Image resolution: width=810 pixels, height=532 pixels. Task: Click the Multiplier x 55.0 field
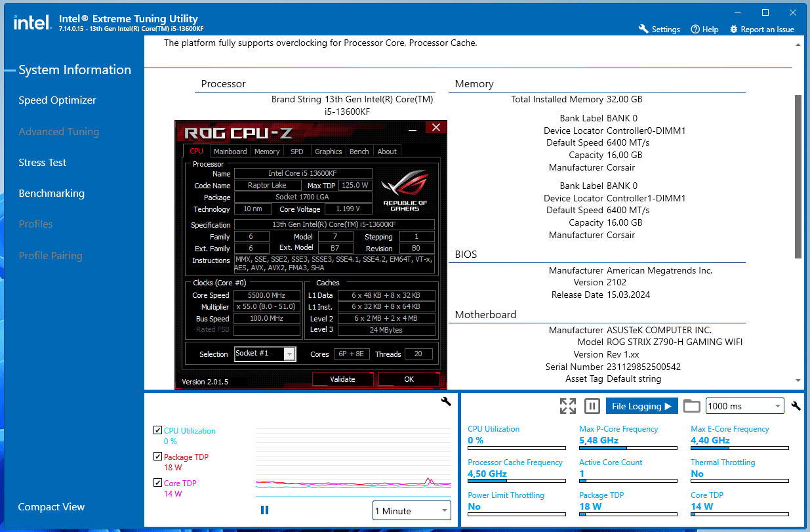[x=266, y=307]
